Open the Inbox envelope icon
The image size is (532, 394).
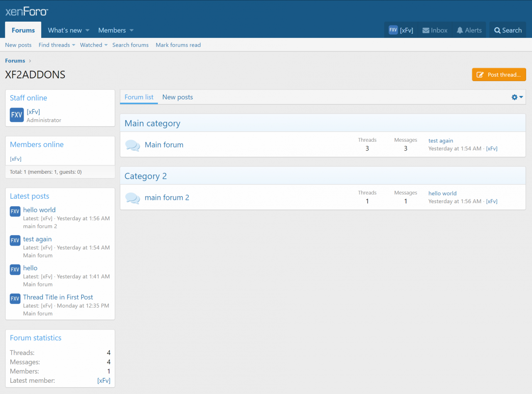(x=426, y=30)
